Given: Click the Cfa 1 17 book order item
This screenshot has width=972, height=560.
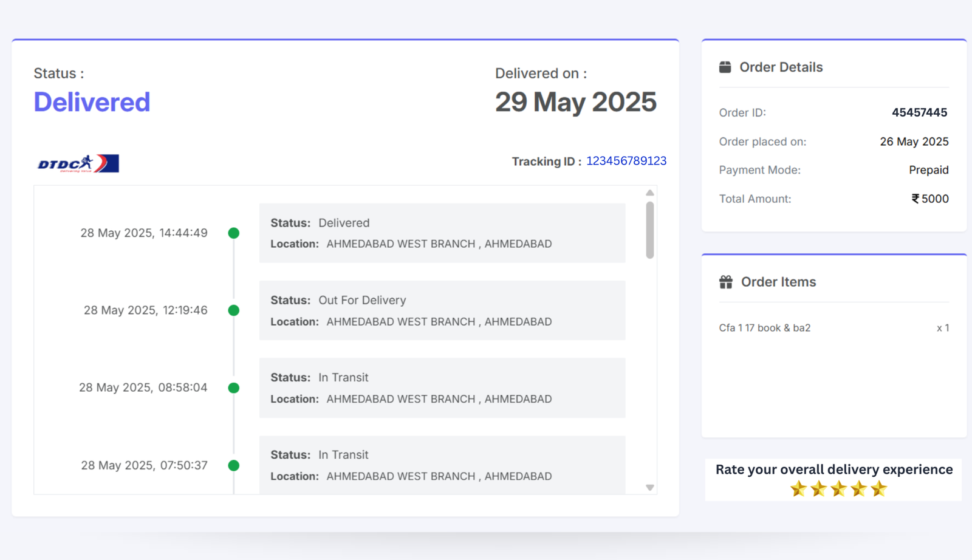Looking at the screenshot, I should pyautogui.click(x=764, y=328).
